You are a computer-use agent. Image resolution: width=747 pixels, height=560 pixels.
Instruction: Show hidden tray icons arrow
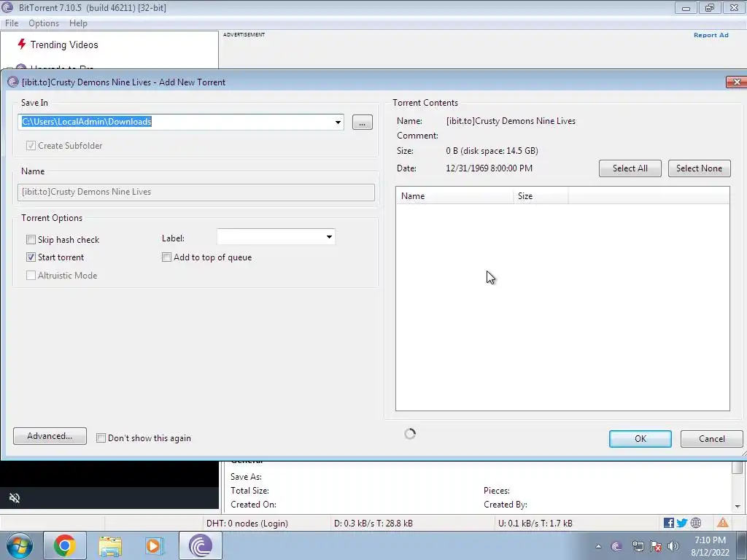coord(598,547)
